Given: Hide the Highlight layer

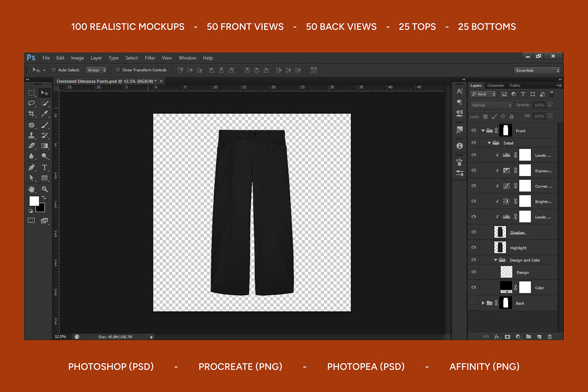Looking at the screenshot, I should (473, 247).
